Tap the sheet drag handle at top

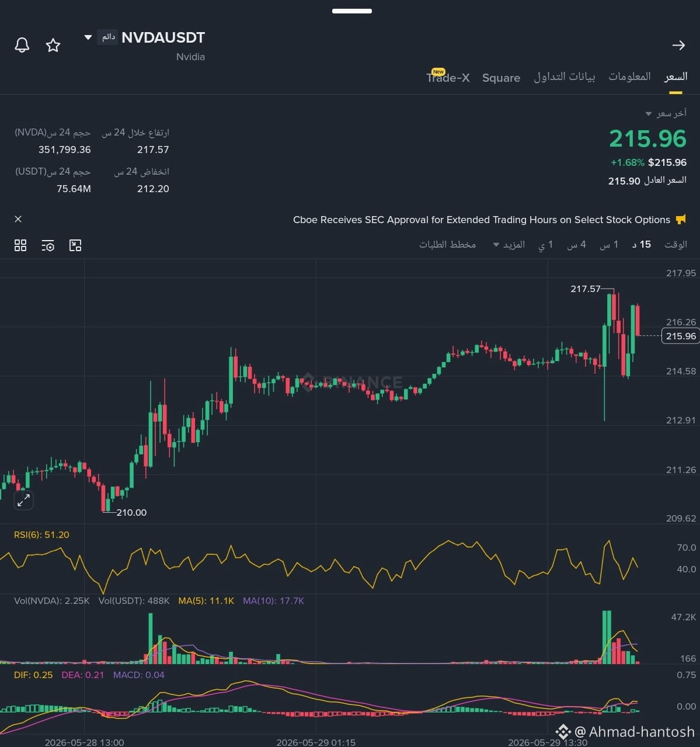(x=352, y=11)
